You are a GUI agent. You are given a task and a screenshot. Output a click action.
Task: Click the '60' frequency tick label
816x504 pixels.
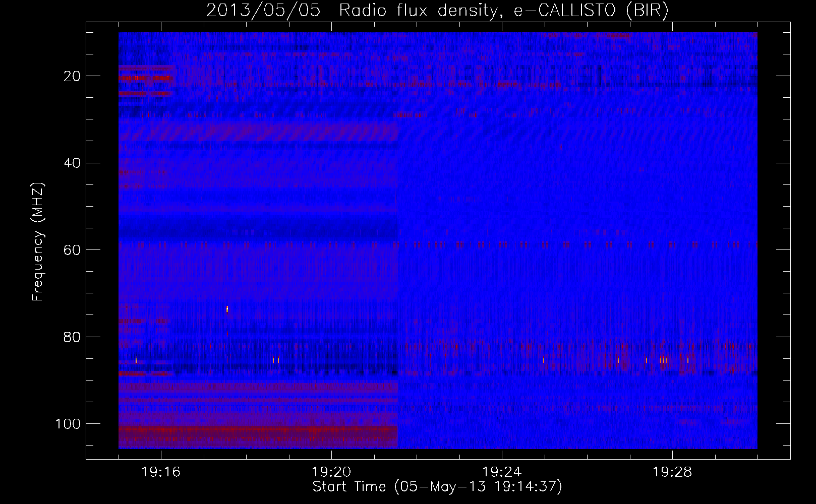tap(73, 250)
